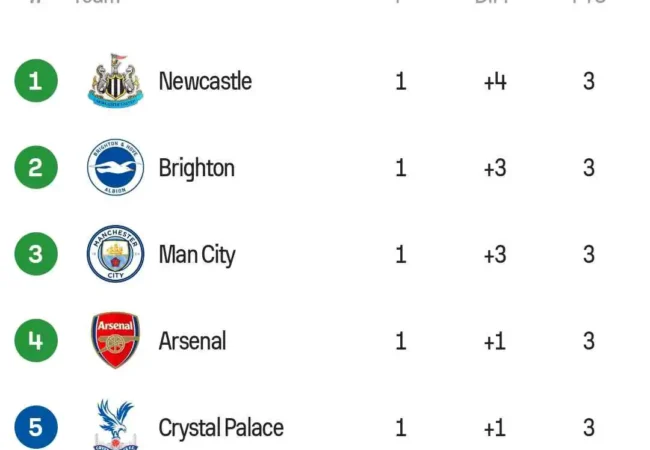Click the green number 2 rank badge

pos(36,168)
